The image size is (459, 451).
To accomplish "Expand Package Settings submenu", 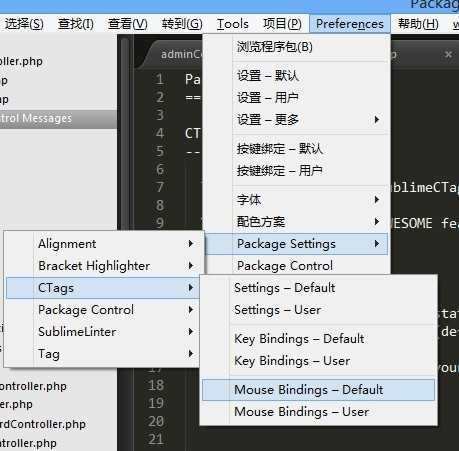I will [x=297, y=244].
